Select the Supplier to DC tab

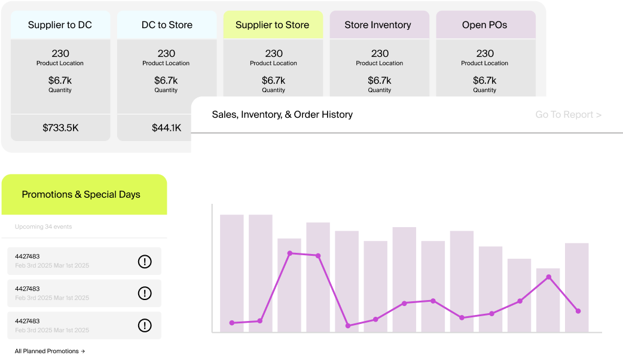pyautogui.click(x=60, y=25)
